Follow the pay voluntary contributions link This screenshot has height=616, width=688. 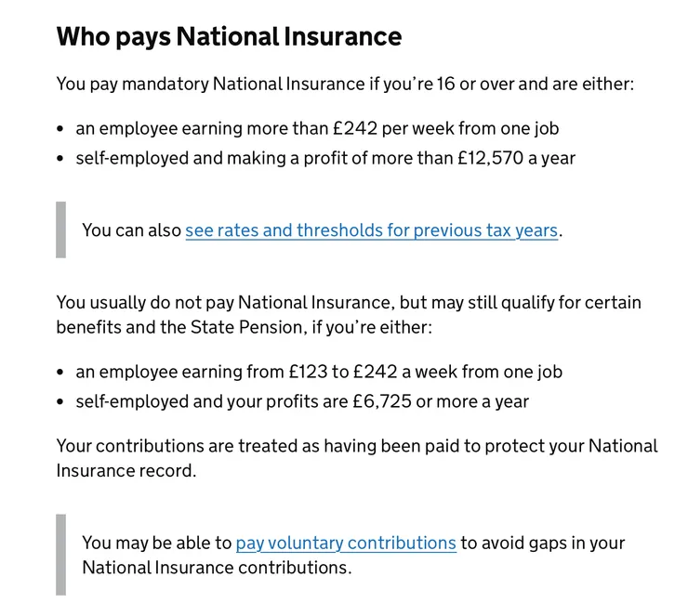[346, 543]
